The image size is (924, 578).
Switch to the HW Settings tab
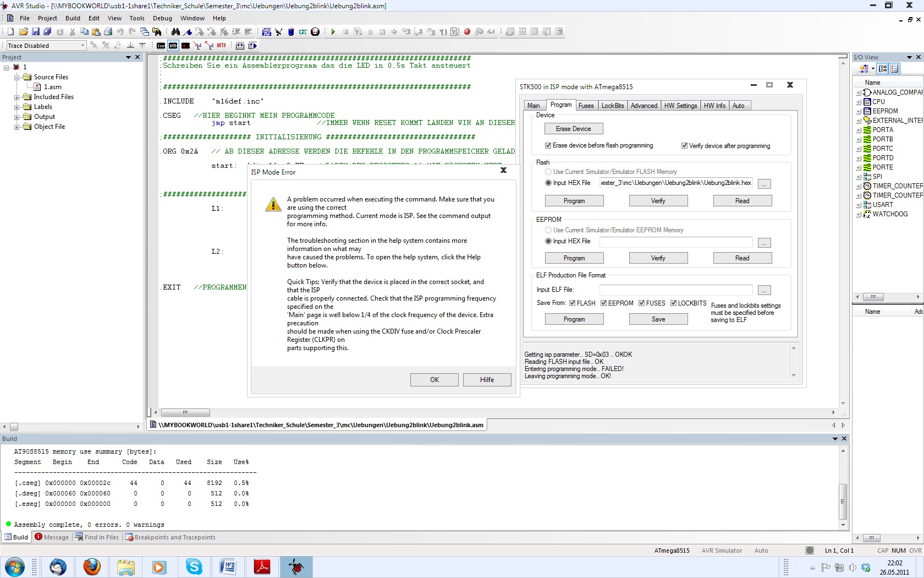680,106
